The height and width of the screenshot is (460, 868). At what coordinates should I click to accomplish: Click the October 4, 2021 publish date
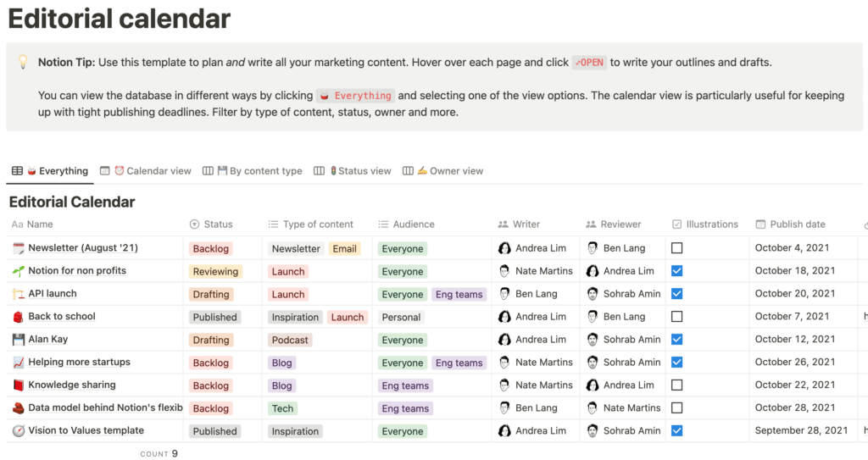click(793, 248)
